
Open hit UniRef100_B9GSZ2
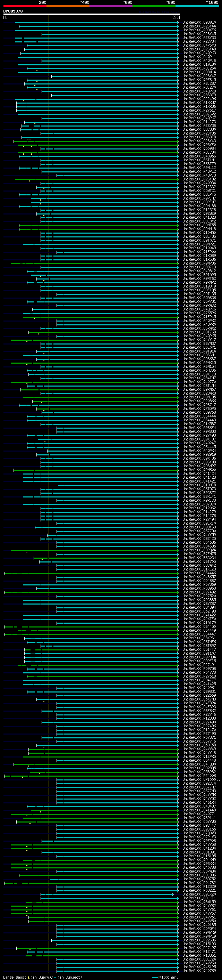199,493
